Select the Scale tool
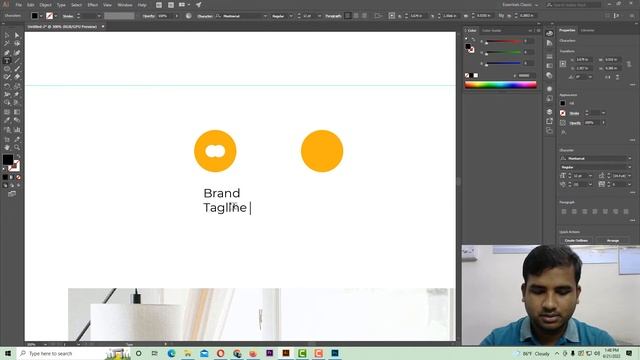The image size is (640, 360). 17,86
